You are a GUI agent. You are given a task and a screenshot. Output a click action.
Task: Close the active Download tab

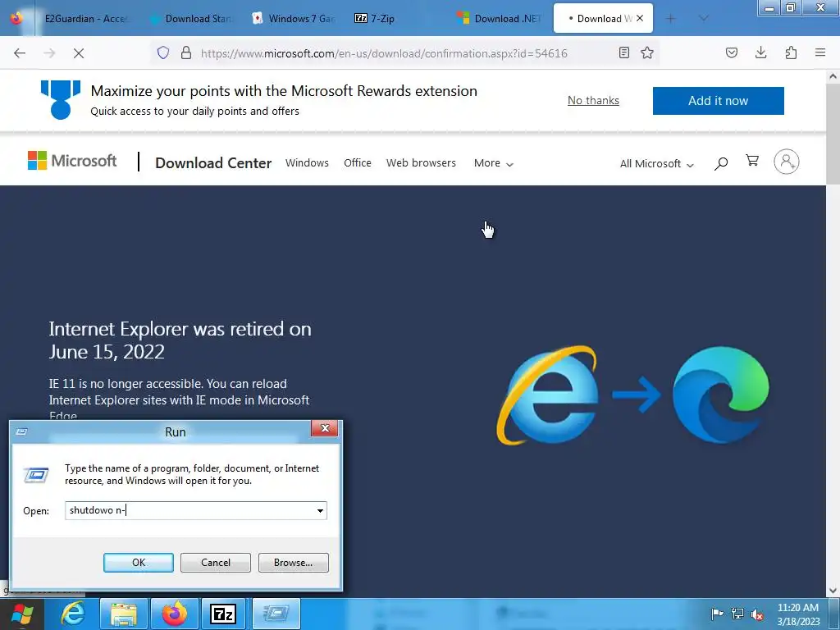tap(640, 18)
